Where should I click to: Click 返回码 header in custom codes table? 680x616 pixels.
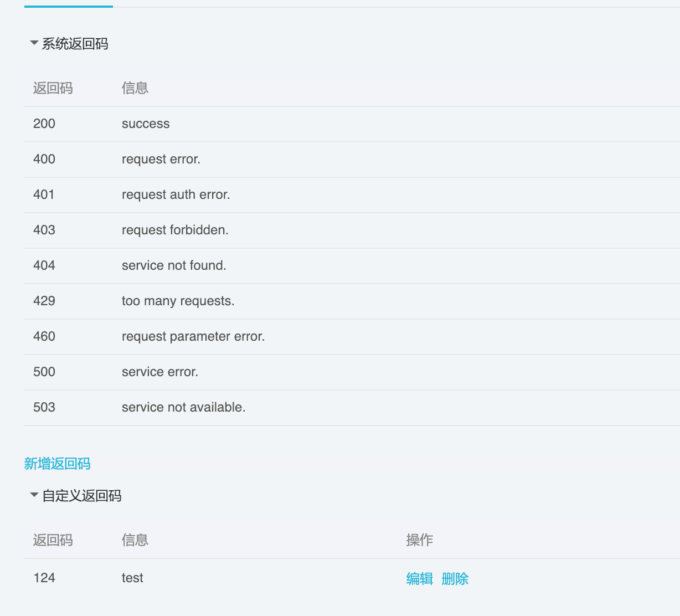click(x=53, y=540)
